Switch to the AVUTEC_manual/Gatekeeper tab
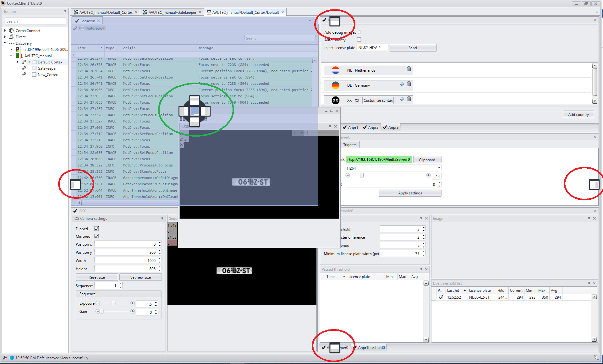This screenshot has width=603, height=364. pos(172,12)
